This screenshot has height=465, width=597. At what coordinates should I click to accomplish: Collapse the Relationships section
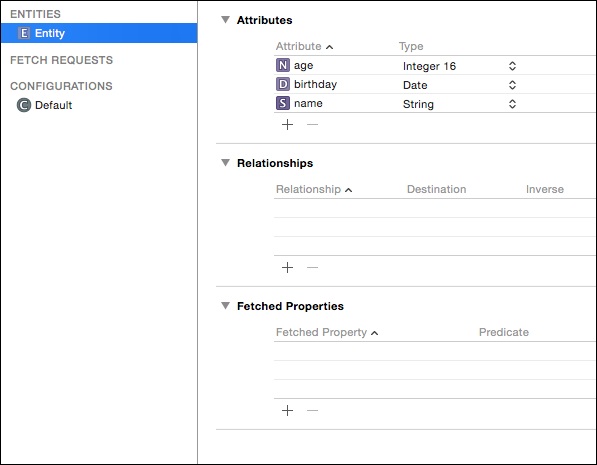225,163
